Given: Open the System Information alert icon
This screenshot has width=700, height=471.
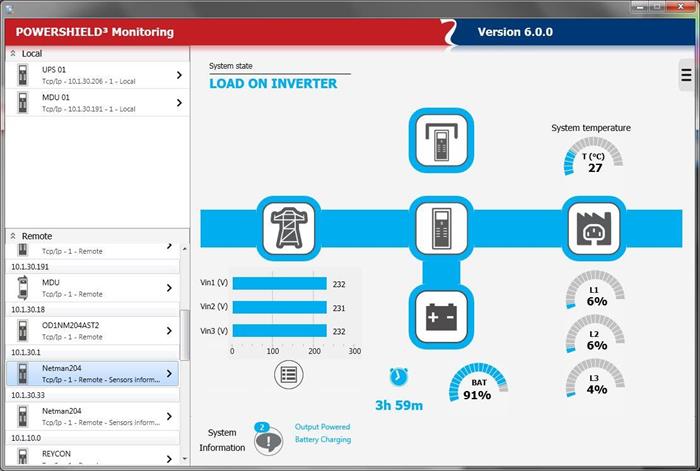Looking at the screenshot, I should click(x=267, y=440).
